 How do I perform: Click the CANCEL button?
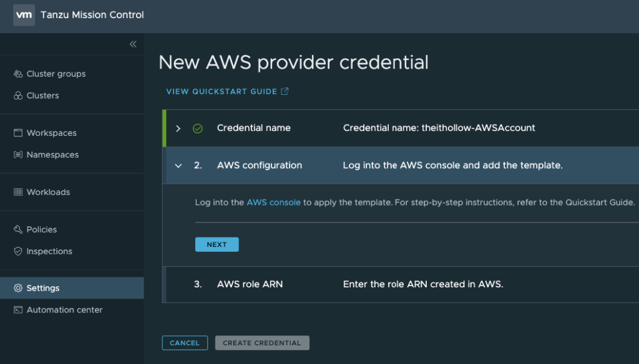click(185, 343)
